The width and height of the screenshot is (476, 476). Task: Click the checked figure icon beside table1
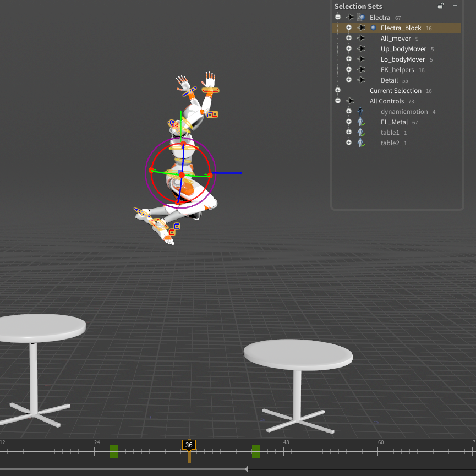[361, 133]
